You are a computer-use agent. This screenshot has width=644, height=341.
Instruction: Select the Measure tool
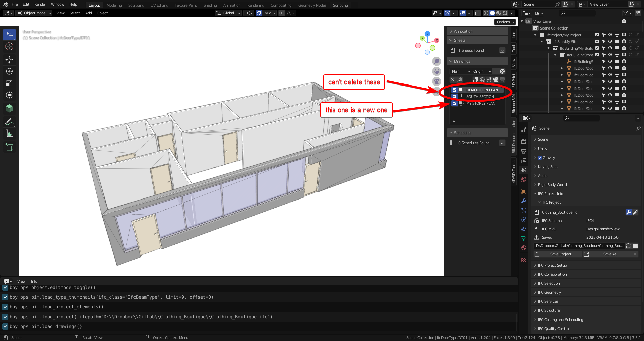pos(9,133)
